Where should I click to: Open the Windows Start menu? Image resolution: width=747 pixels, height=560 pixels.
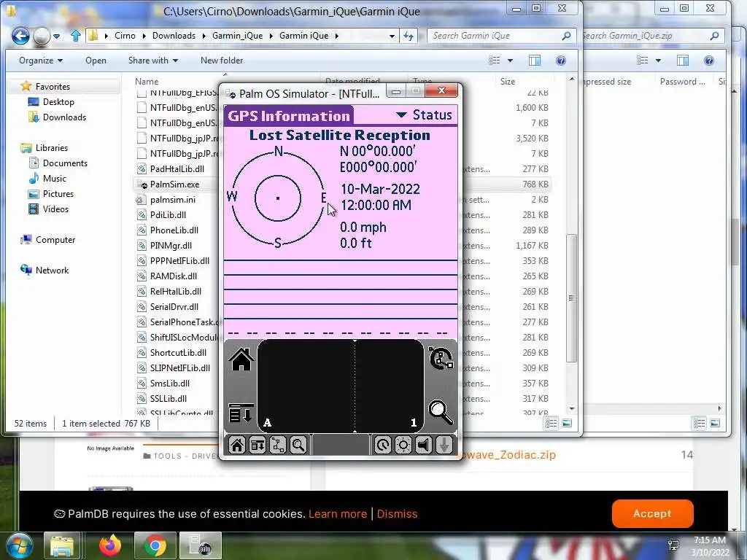click(19, 545)
